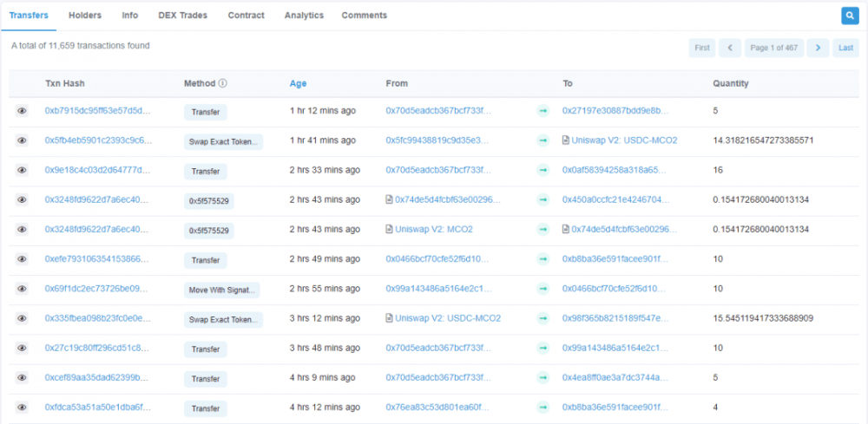Switch to the Holders tab
The width and height of the screenshot is (868, 424).
coord(84,16)
